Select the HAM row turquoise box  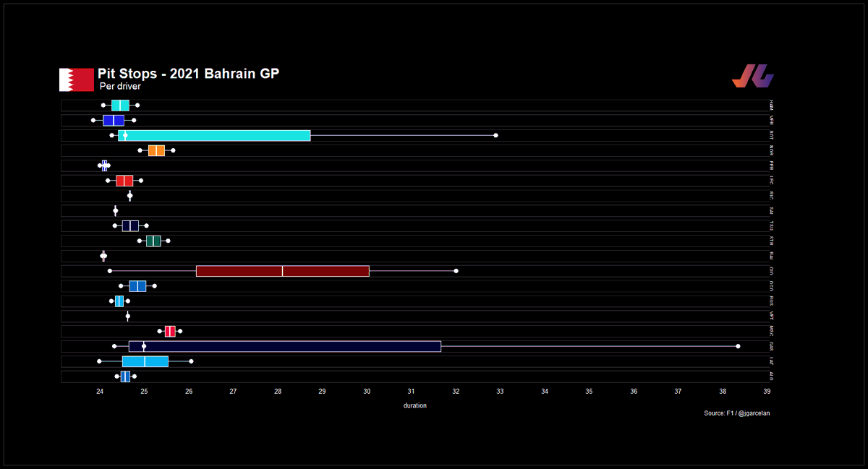click(120, 106)
